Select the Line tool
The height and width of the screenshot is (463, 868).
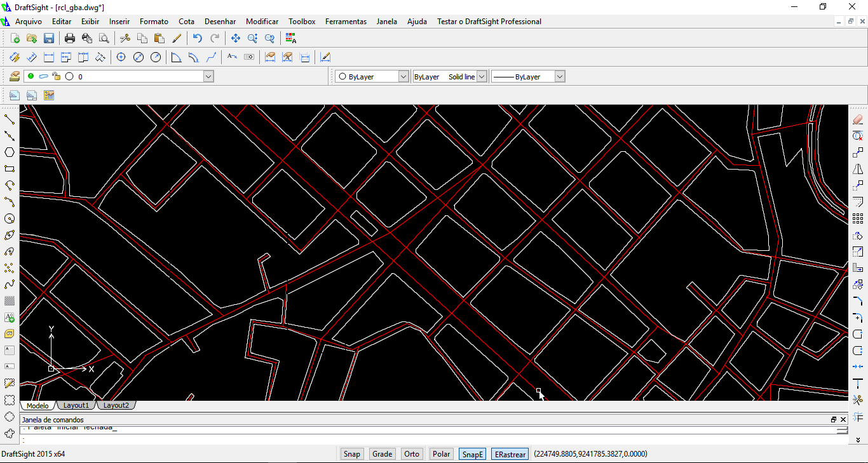point(10,119)
